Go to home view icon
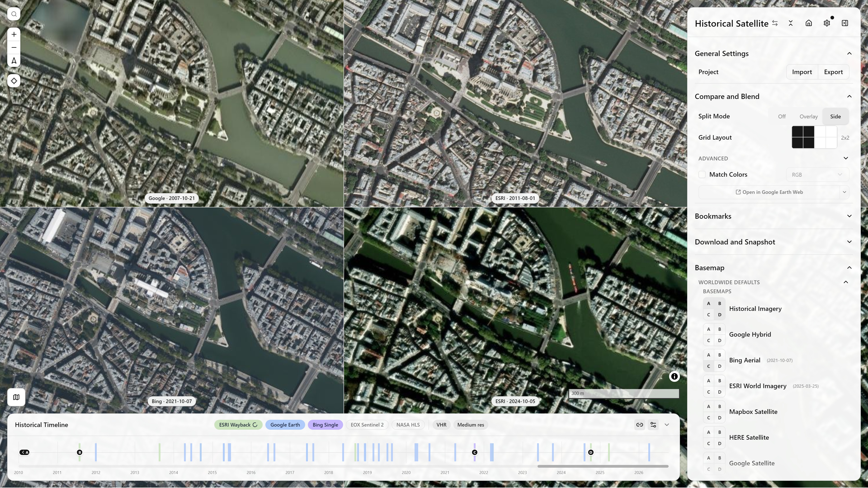 click(x=809, y=23)
